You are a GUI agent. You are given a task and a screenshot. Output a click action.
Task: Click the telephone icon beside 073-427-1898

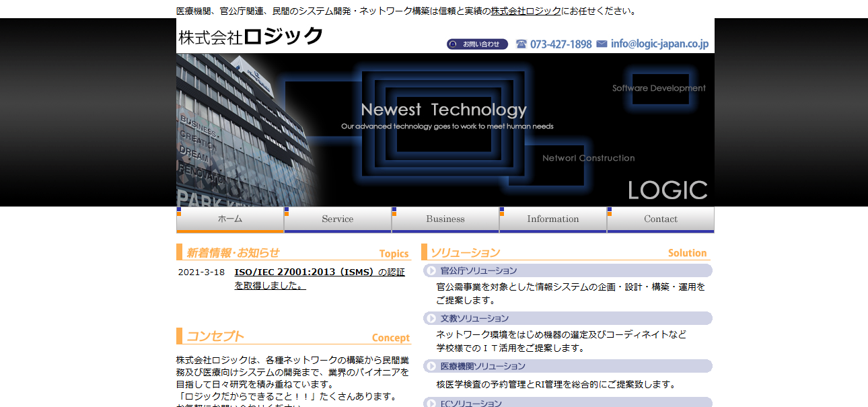521,44
